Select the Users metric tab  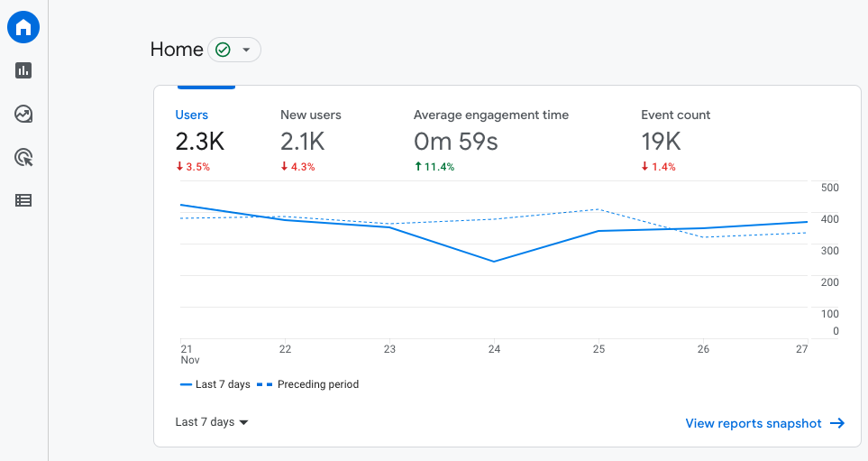click(x=191, y=115)
